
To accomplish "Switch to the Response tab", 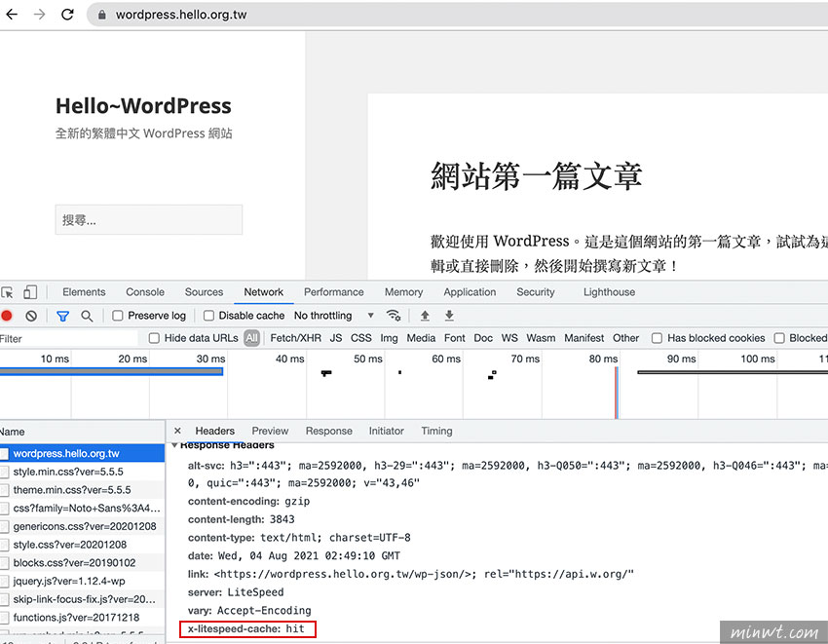I will tap(328, 431).
